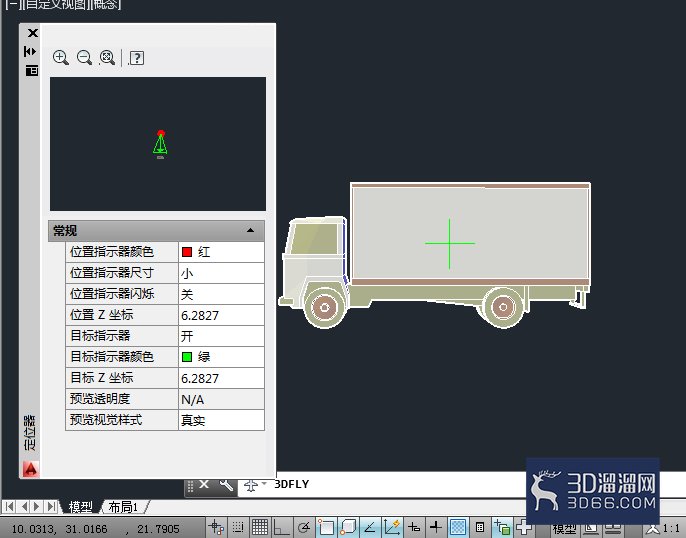
Task: Open target indicator value 开
Action: coord(221,336)
